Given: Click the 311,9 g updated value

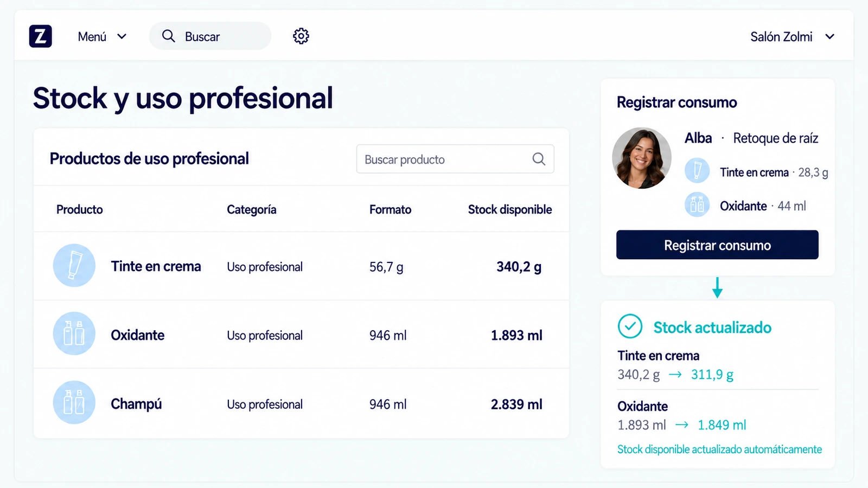Looking at the screenshot, I should 712,375.
